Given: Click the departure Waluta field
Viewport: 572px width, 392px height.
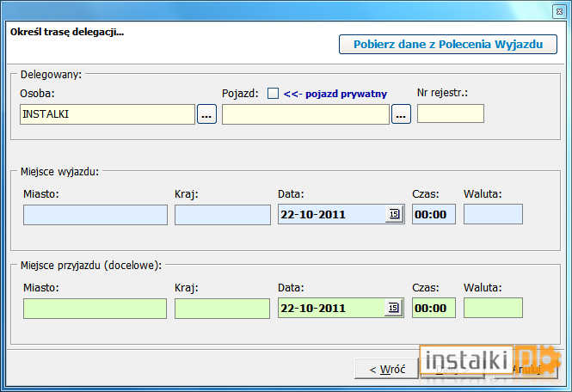Looking at the screenshot, I should point(493,214).
